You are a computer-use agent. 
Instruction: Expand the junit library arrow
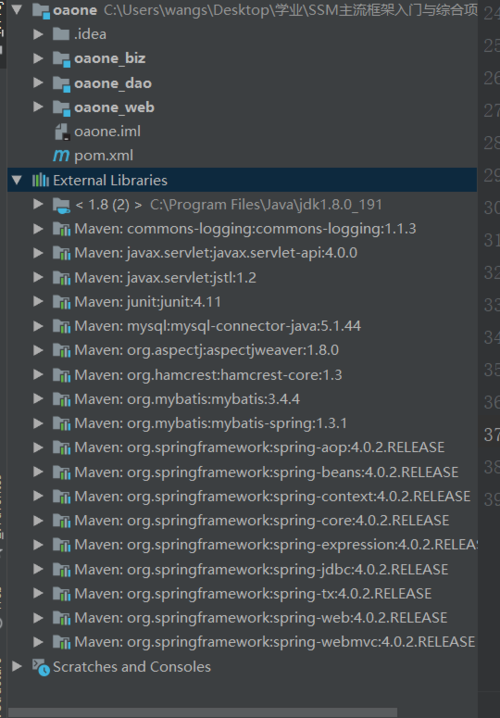point(38,302)
